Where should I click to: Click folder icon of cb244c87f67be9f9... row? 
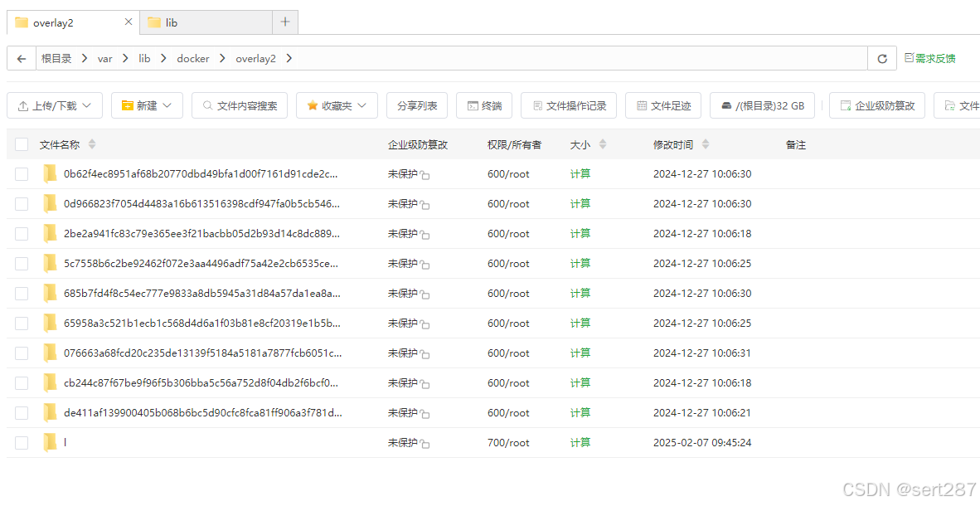pos(50,382)
